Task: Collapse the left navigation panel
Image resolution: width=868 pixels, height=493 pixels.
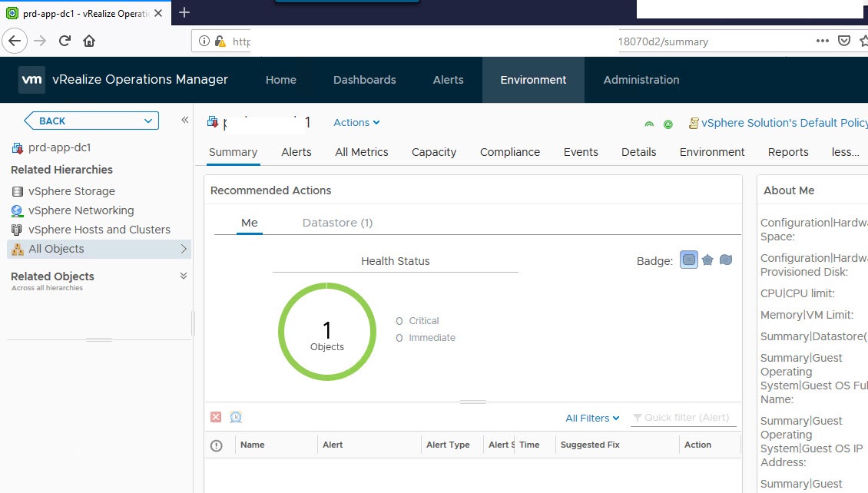Action: [x=184, y=120]
